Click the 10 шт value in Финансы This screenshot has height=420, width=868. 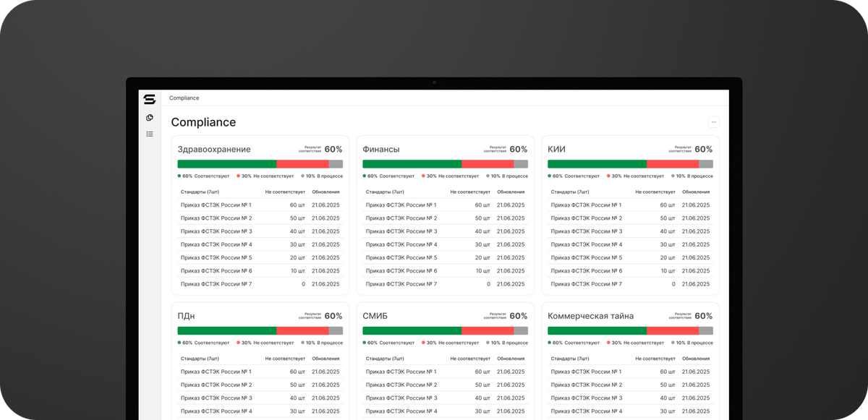tap(482, 271)
